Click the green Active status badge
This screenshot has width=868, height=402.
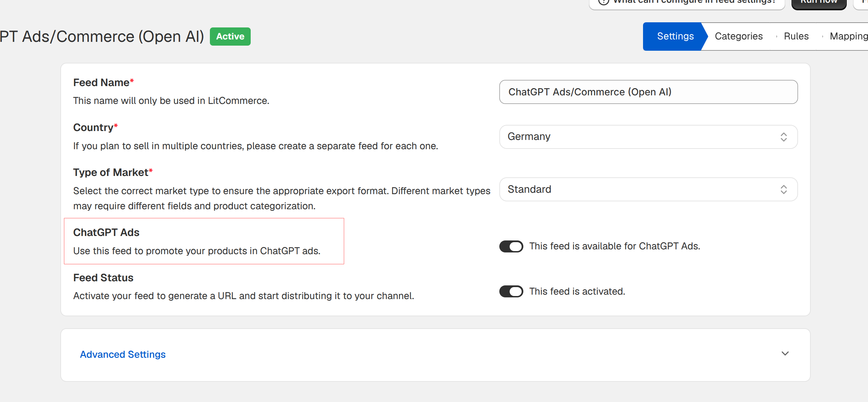click(x=230, y=37)
